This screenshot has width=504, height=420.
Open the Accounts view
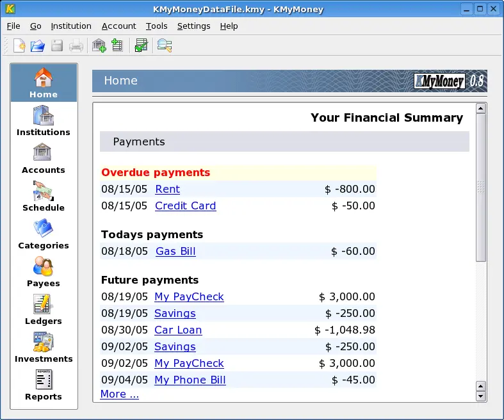[44, 159]
